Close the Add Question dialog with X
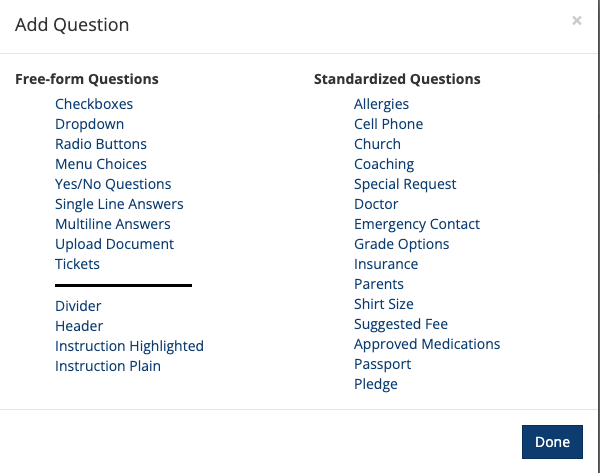Screen dimensions: 600x473 coord(577,20)
